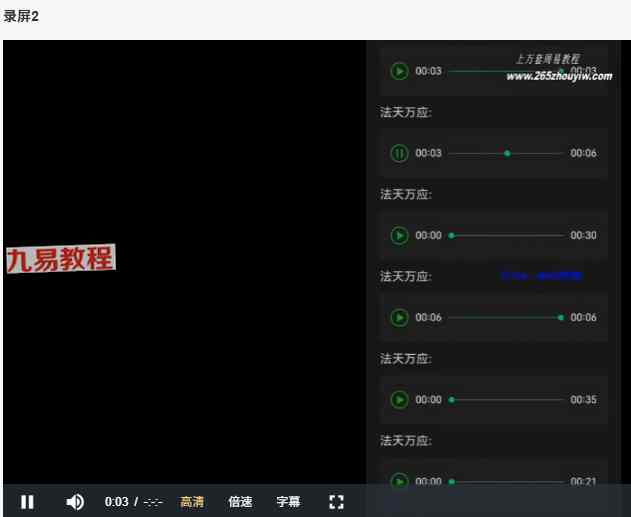Mute the video using the speaker icon
This screenshot has width=631, height=517.
(x=75, y=502)
